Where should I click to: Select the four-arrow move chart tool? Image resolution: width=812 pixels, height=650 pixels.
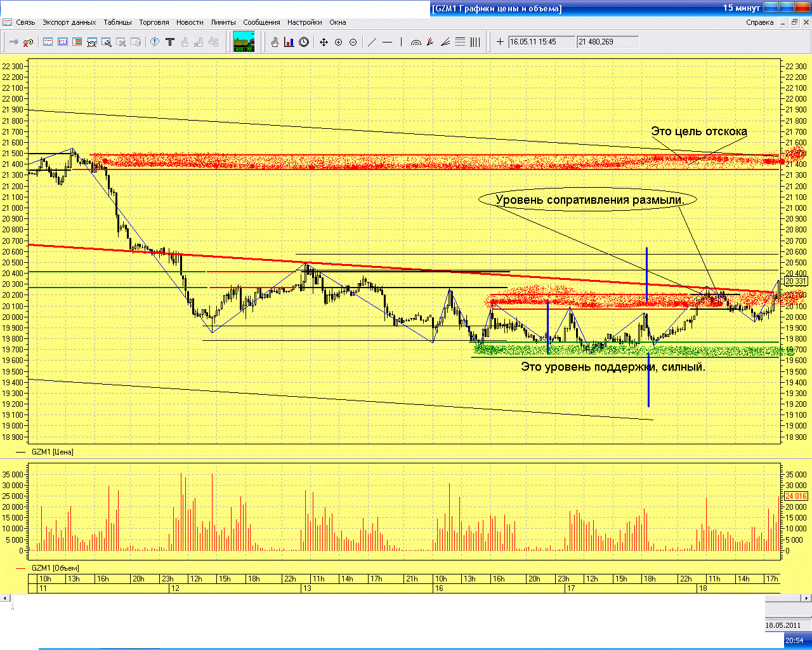[324, 43]
